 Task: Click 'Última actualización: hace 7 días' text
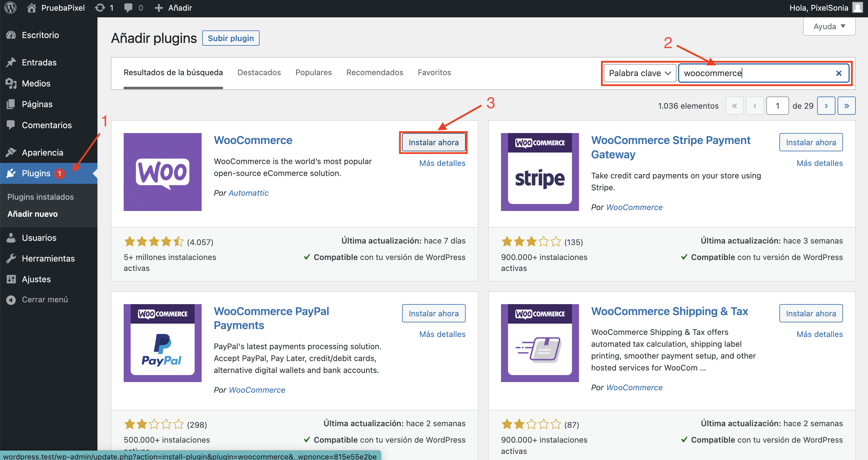tap(403, 241)
